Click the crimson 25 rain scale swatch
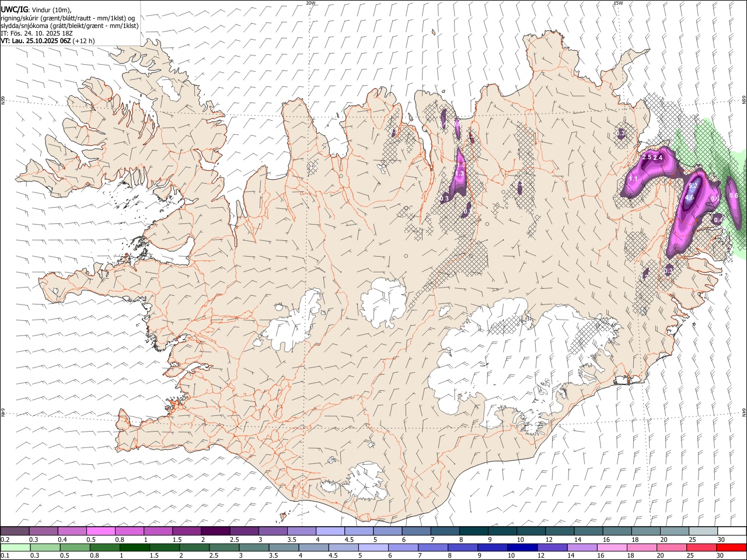 pos(701,547)
